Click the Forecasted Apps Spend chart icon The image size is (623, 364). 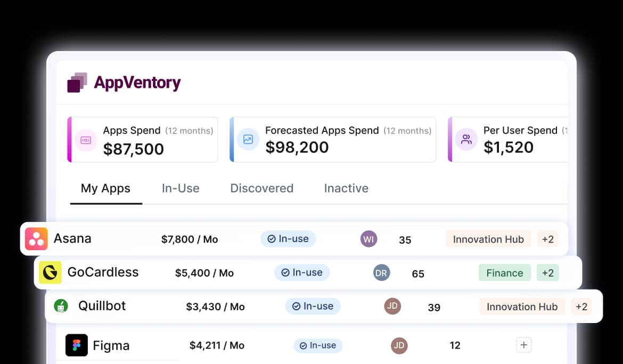(x=248, y=139)
